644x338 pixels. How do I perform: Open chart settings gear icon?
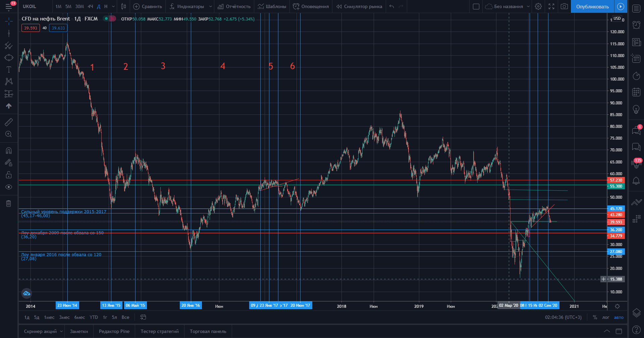(538, 6)
